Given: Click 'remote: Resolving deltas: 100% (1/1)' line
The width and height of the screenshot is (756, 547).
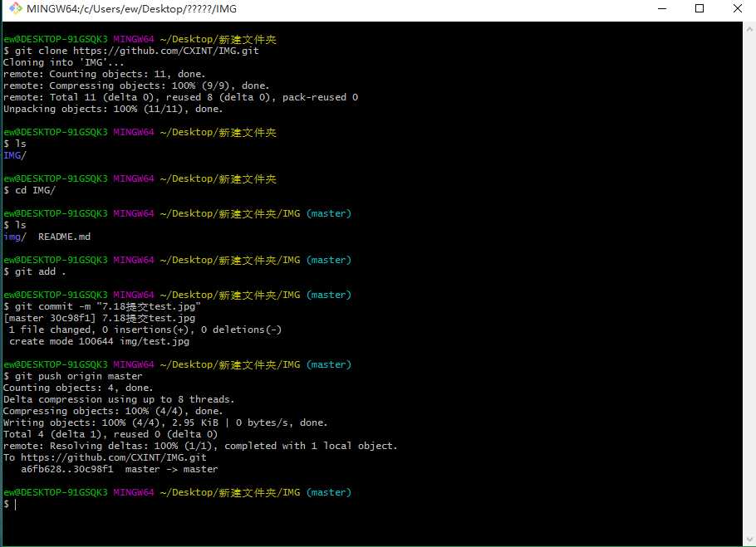Looking at the screenshot, I should 200,446.
